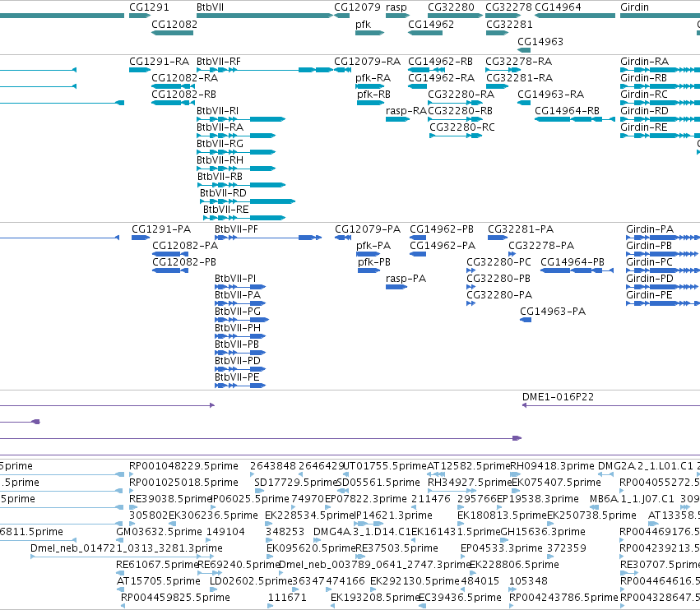Click the pfk gene label
This screenshot has width=700, height=610.
363,24
